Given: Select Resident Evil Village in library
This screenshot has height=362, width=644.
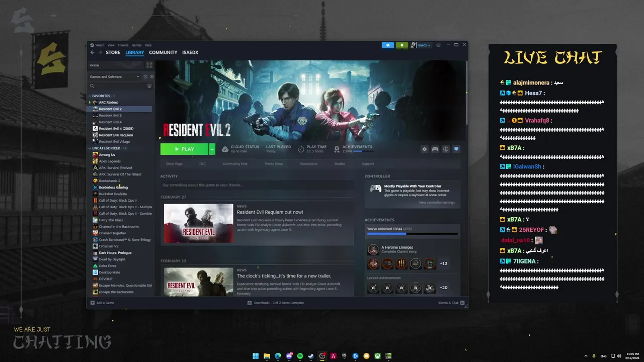Looking at the screenshot, I should pos(114,142).
